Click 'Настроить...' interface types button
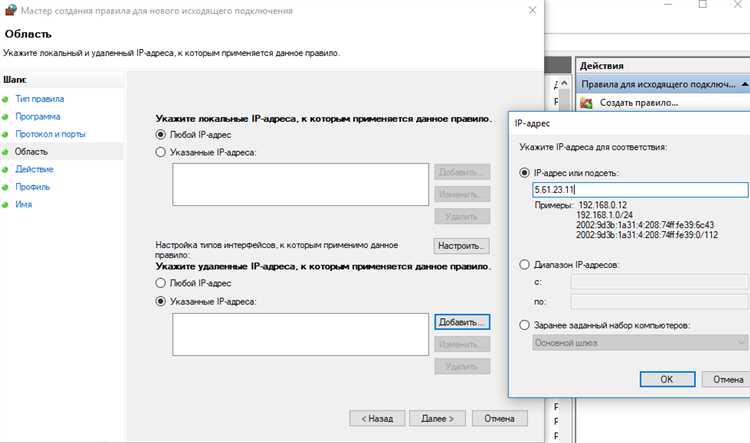 (462, 246)
